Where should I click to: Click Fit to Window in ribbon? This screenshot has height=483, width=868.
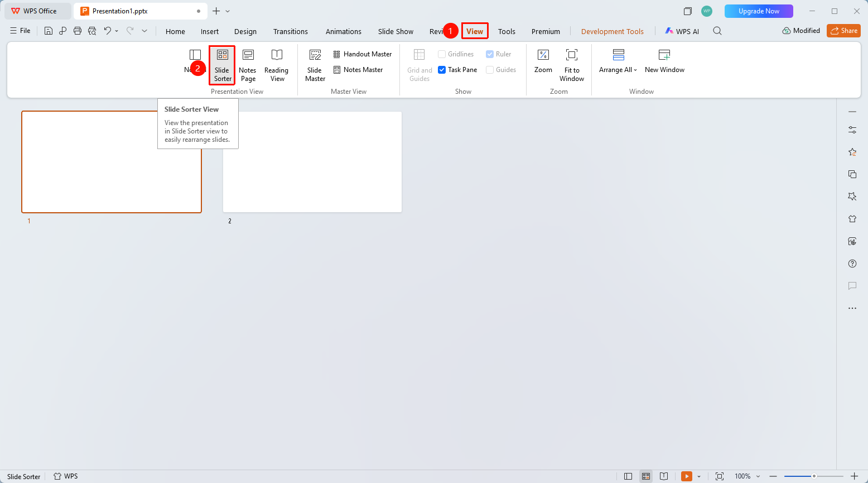[572, 65]
